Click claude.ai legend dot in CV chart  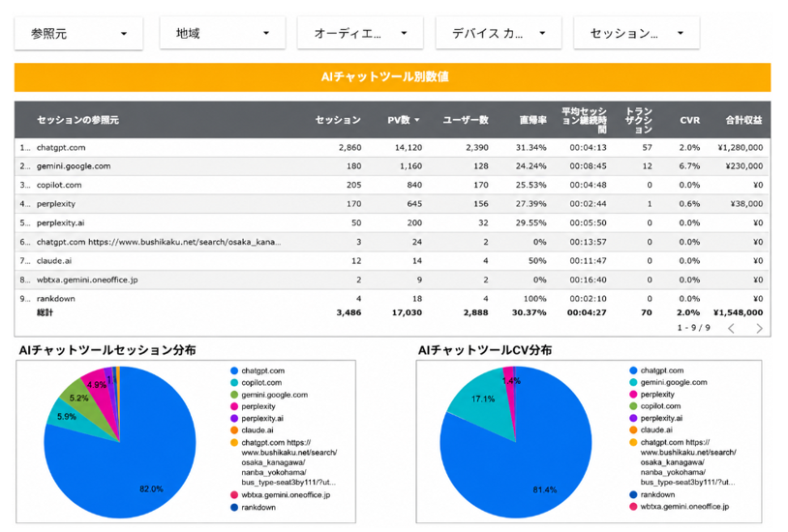633,430
